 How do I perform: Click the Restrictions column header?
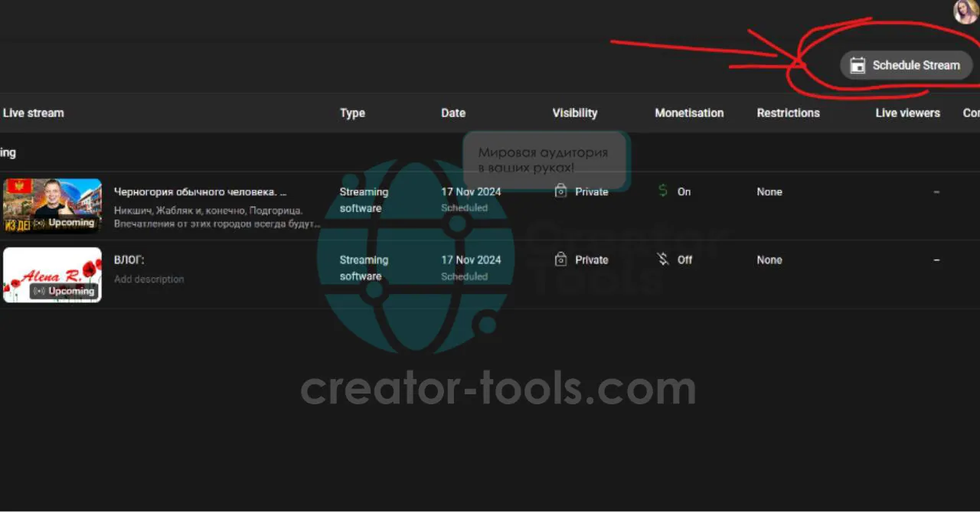click(x=789, y=113)
